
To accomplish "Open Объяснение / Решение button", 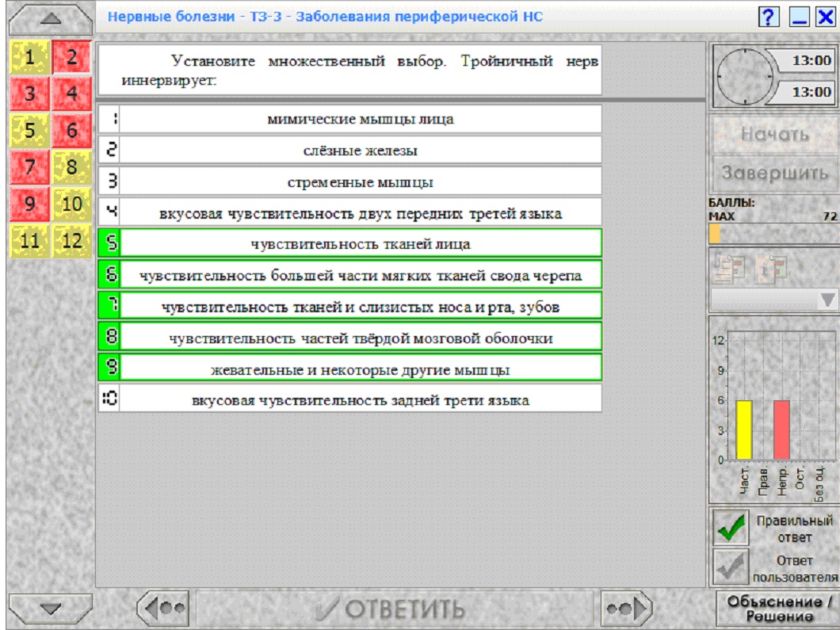I will click(x=779, y=609).
